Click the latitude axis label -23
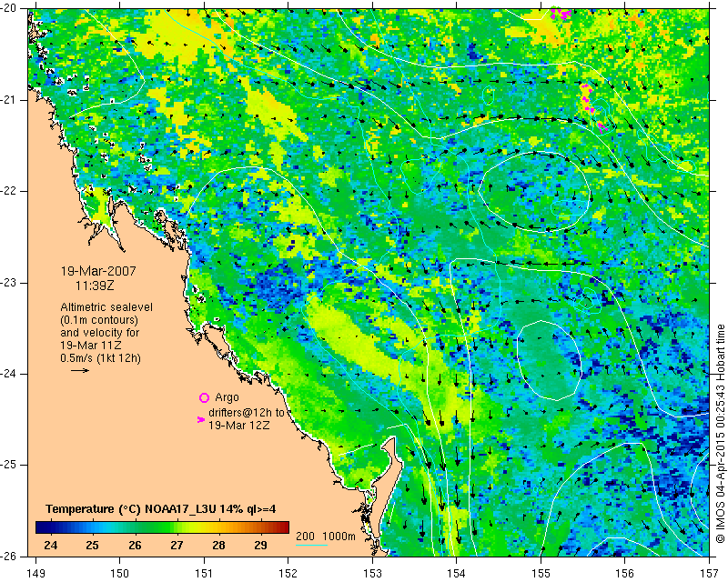Screen dimensions: 728x582 pyautogui.click(x=8, y=283)
